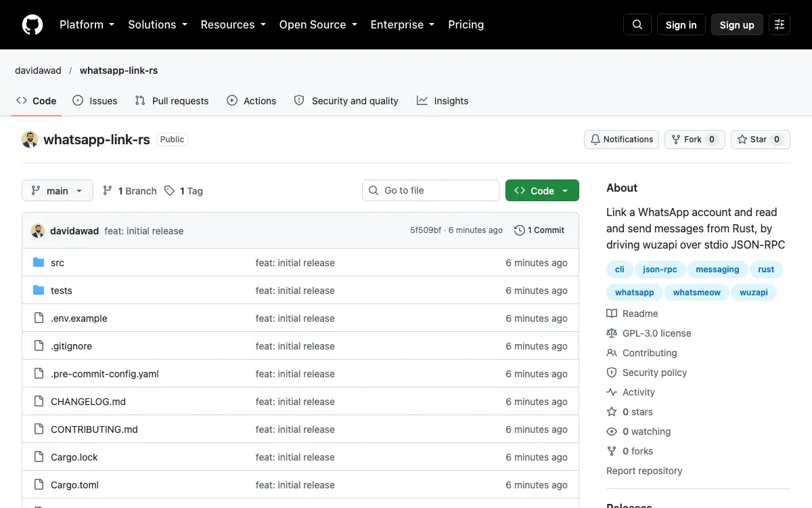The height and width of the screenshot is (508, 812).
Task: Star the whatsapp-link-rs repository
Action: [761, 140]
